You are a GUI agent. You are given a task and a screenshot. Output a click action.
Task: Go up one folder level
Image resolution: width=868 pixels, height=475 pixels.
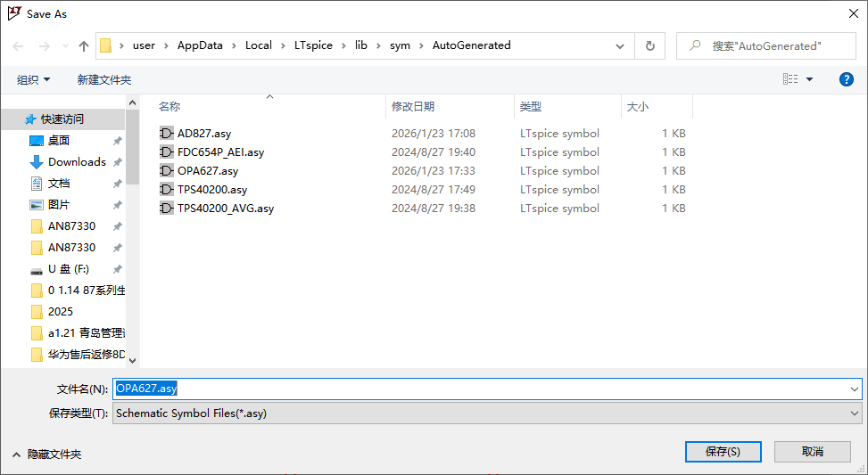point(84,46)
